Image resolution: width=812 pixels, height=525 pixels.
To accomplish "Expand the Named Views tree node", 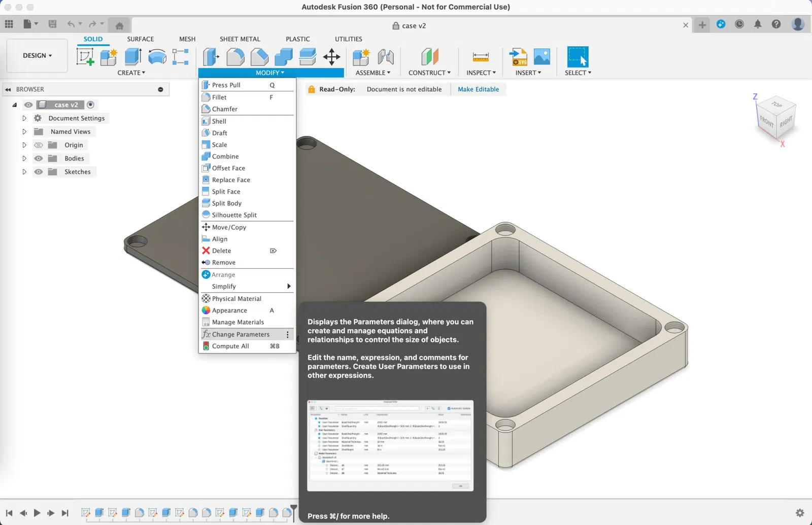I will (x=24, y=131).
